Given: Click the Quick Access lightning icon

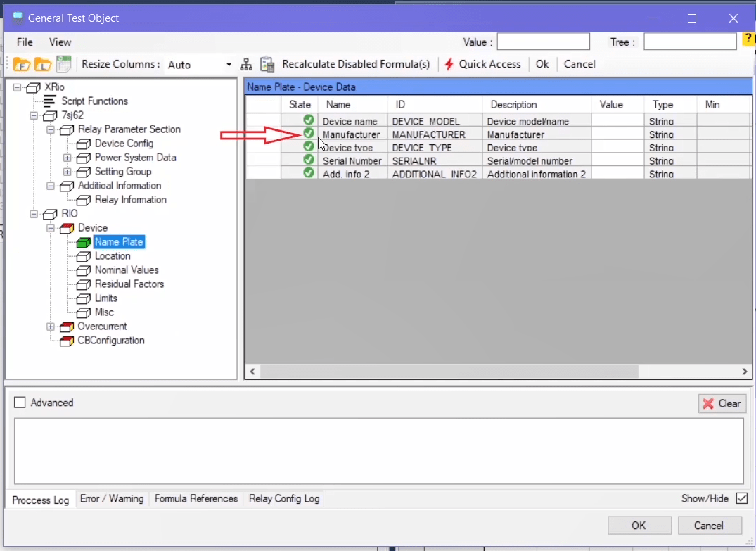Looking at the screenshot, I should (449, 64).
